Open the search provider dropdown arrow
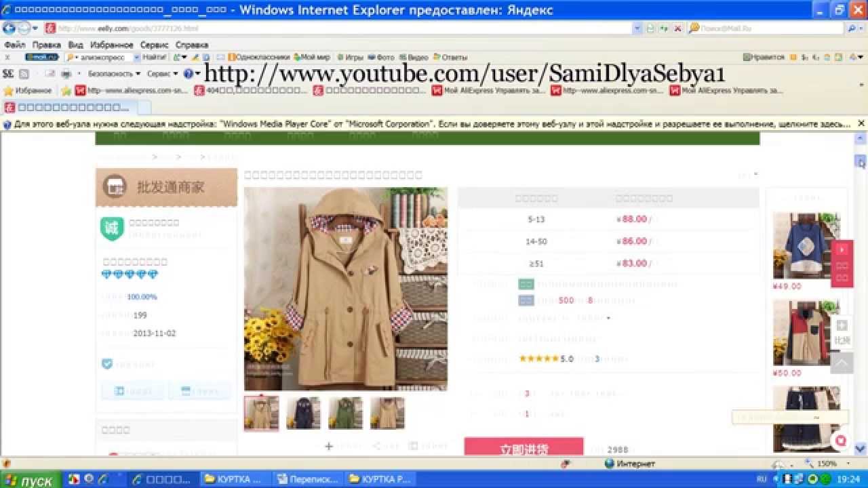Screen dimensions: 868x488 863,28
